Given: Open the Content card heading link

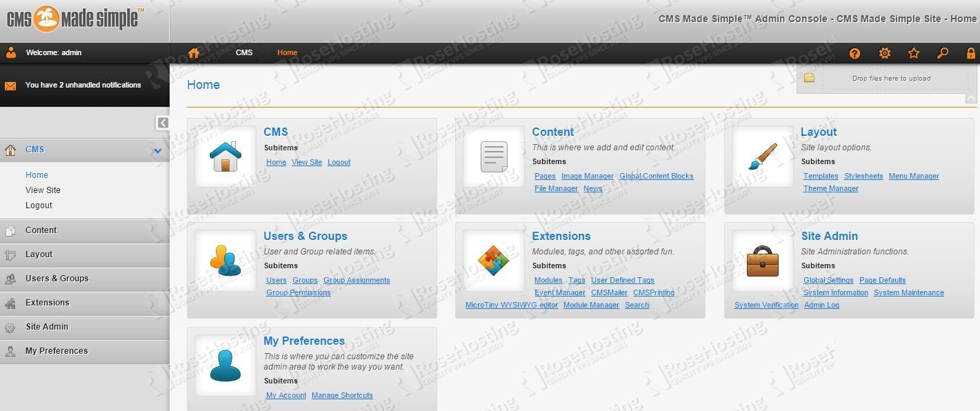Looking at the screenshot, I should coord(553,132).
